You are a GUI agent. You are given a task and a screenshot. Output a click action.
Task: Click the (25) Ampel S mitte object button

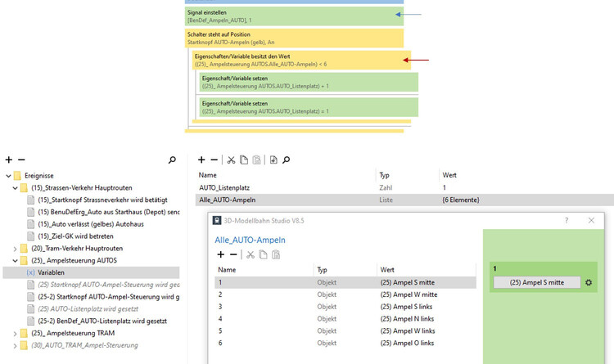(536, 282)
